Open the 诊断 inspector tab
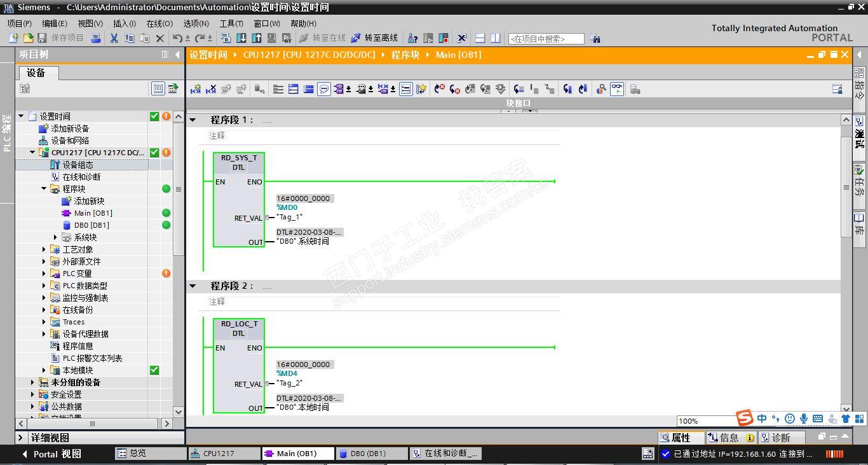Image resolution: width=868 pixels, height=465 pixels. tap(781, 438)
